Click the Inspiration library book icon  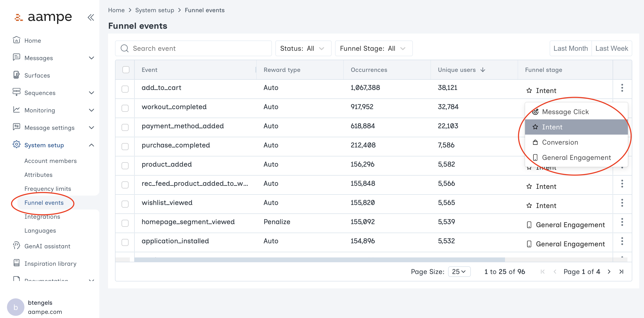(17, 263)
